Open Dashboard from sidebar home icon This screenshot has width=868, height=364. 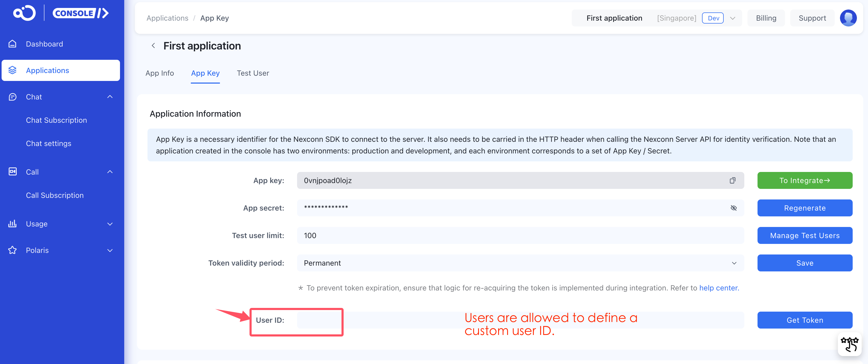pos(12,44)
